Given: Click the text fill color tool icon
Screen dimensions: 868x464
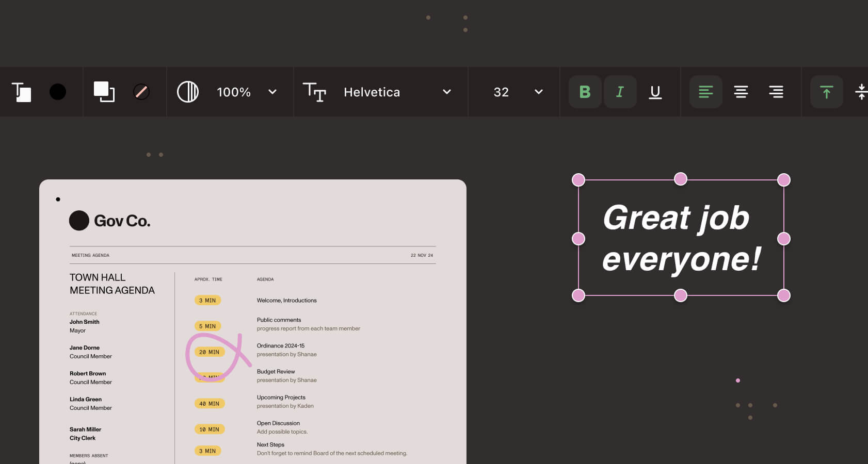Looking at the screenshot, I should click(21, 92).
